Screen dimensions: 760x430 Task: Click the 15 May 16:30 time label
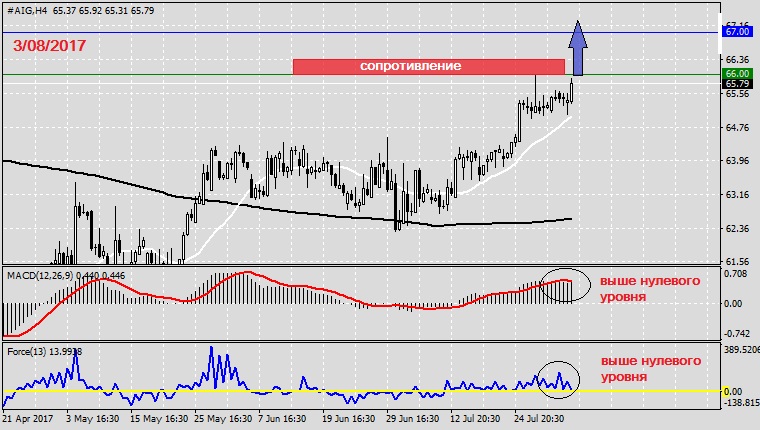coord(159,418)
